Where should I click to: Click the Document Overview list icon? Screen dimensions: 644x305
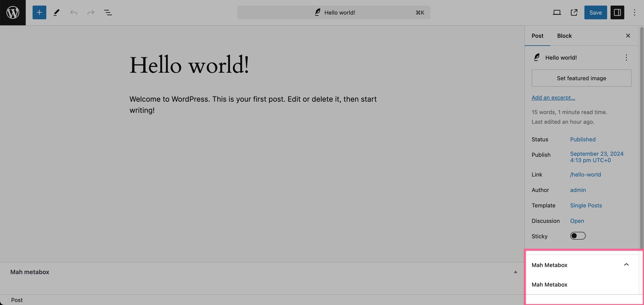tap(108, 12)
